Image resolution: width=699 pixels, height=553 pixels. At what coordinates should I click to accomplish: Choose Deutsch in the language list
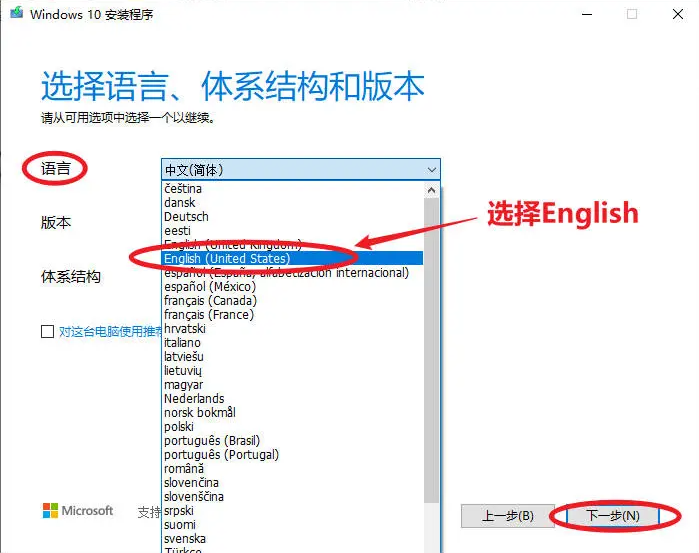pos(186,216)
